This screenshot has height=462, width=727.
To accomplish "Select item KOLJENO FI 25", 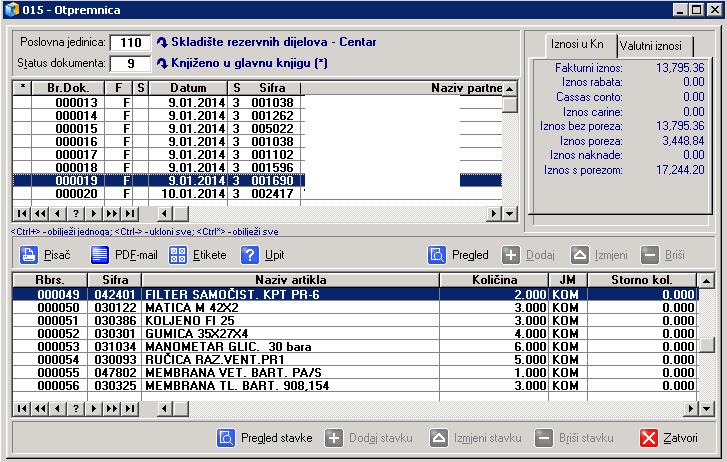I will point(355,321).
